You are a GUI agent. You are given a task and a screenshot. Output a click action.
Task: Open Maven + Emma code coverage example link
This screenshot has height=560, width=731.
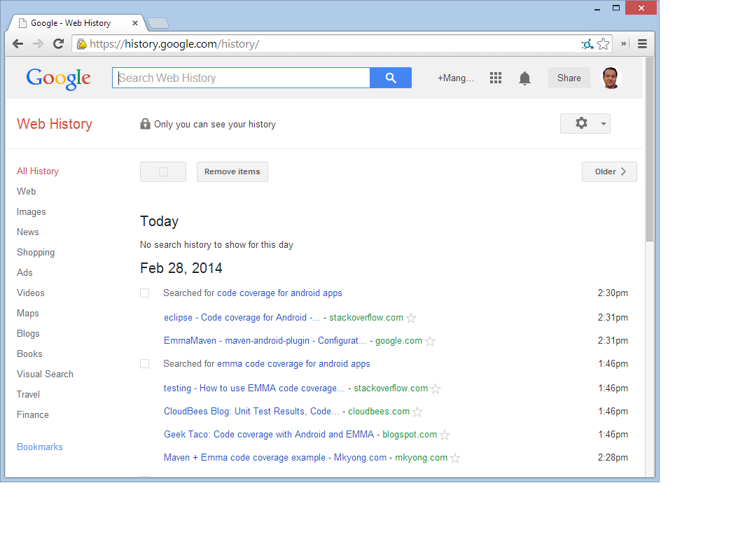coord(275,458)
